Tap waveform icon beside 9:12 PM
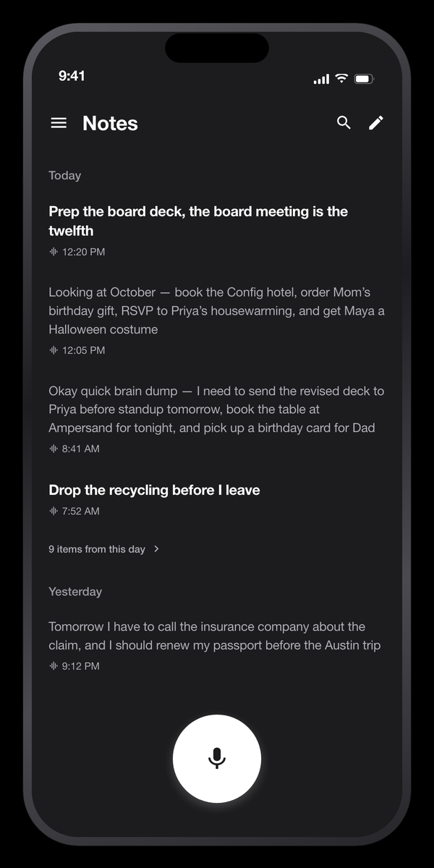 [54, 665]
